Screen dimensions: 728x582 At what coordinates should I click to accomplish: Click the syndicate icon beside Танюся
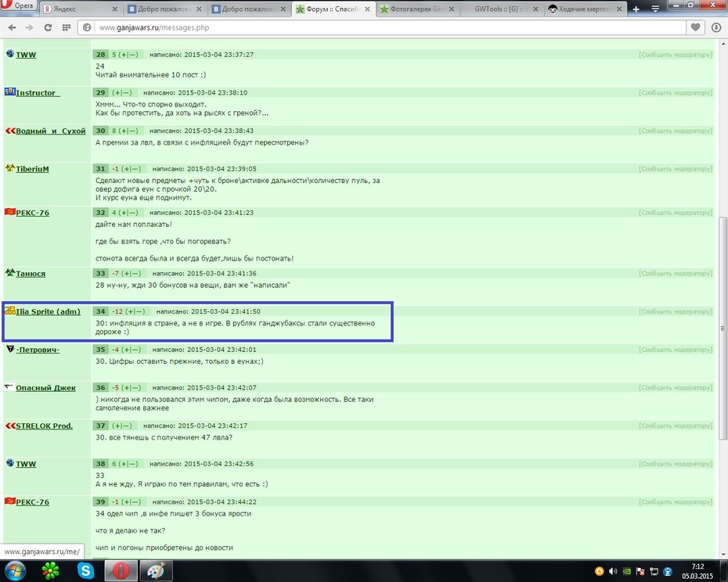coord(9,272)
